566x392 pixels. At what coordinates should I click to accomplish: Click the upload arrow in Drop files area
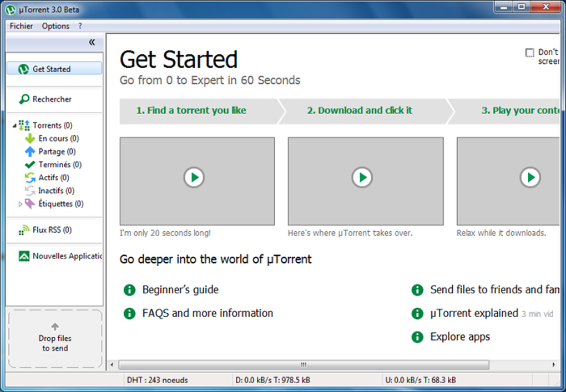click(55, 327)
